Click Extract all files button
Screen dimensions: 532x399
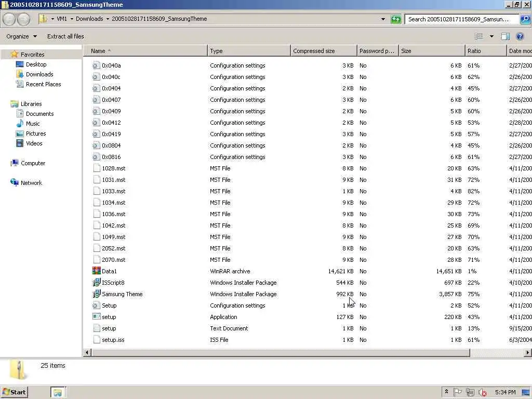click(x=65, y=36)
